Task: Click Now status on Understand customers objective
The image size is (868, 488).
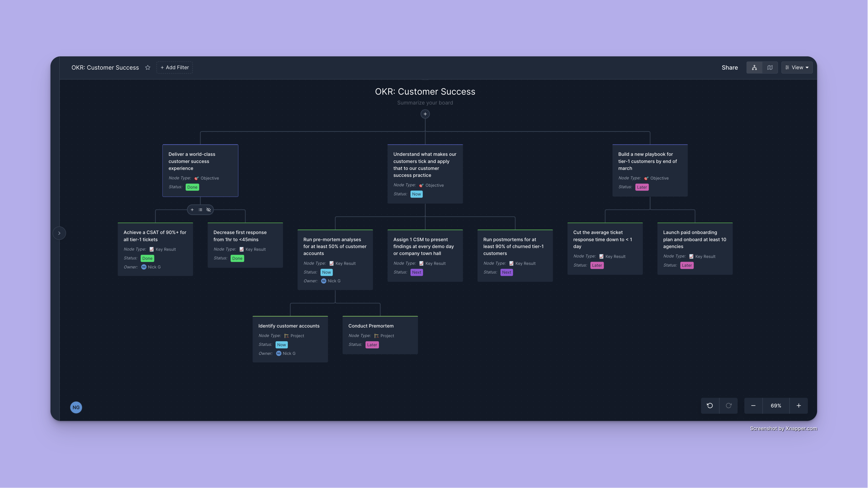Action: [x=416, y=194]
